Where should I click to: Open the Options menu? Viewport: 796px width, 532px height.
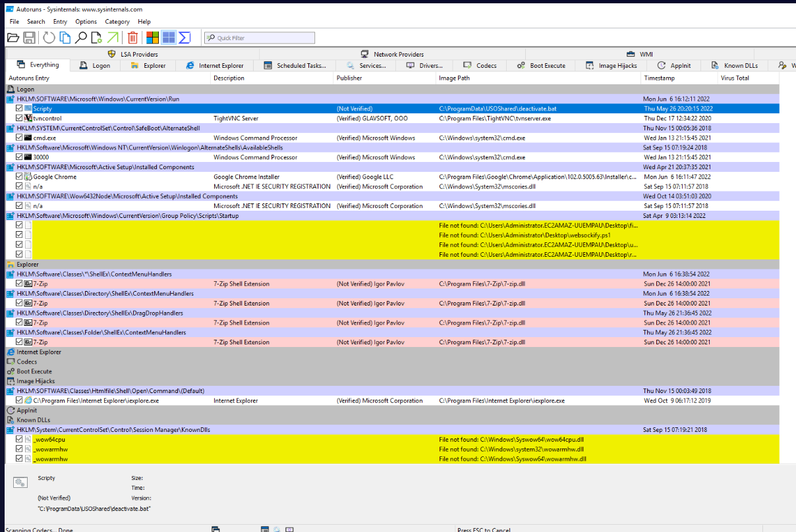[86, 22]
